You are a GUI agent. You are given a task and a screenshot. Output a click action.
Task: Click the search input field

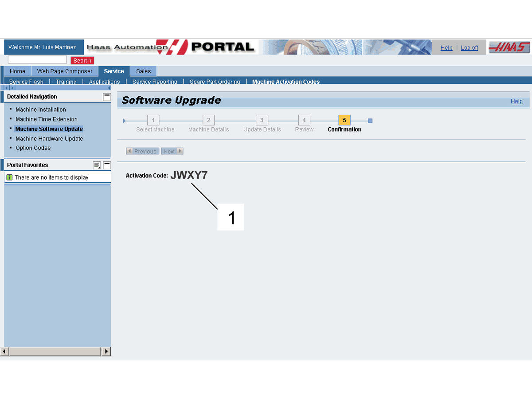(x=37, y=60)
